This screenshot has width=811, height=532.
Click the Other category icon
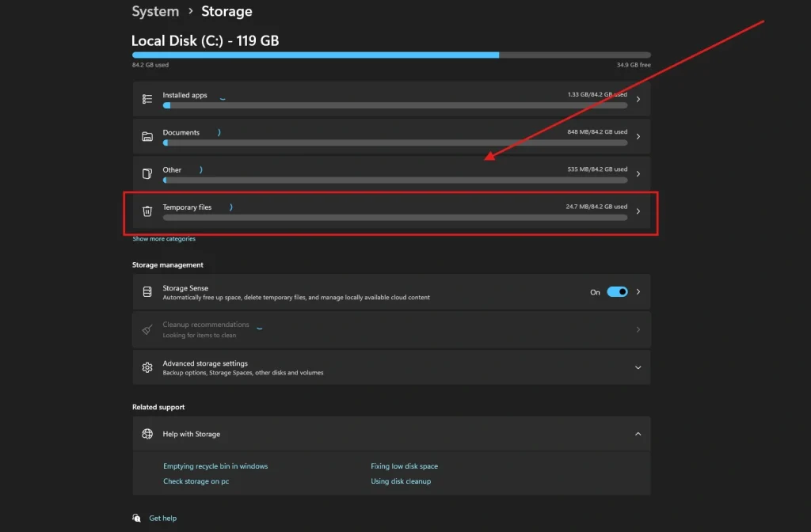(147, 173)
